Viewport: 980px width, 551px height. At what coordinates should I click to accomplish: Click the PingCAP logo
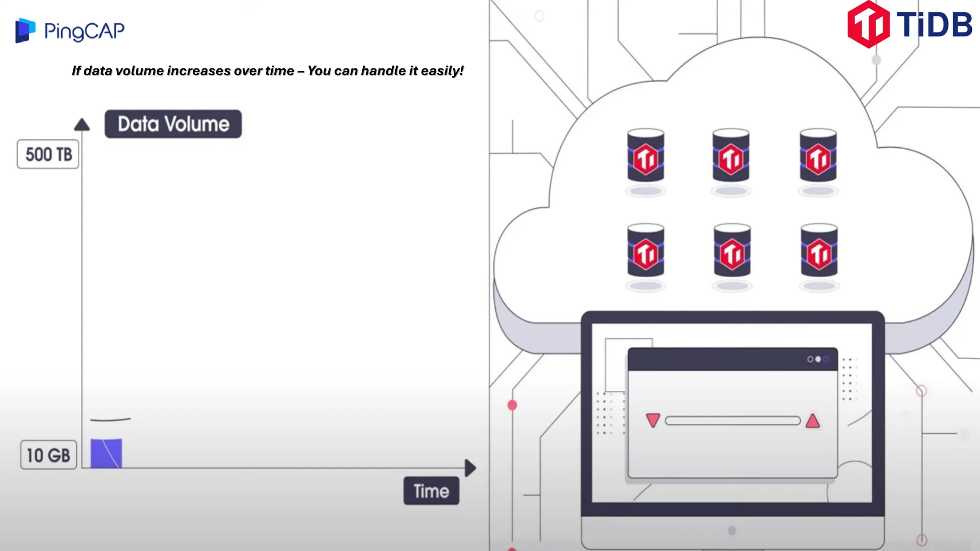point(70,31)
